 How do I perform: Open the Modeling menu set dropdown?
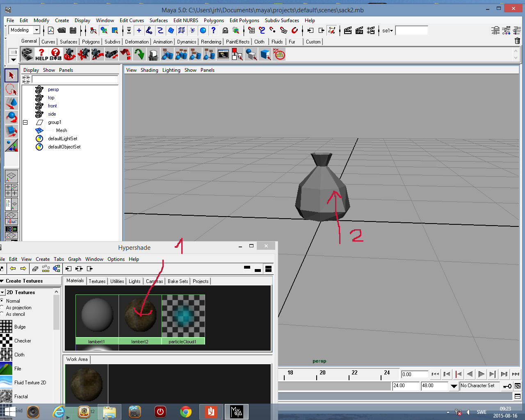pyautogui.click(x=37, y=30)
